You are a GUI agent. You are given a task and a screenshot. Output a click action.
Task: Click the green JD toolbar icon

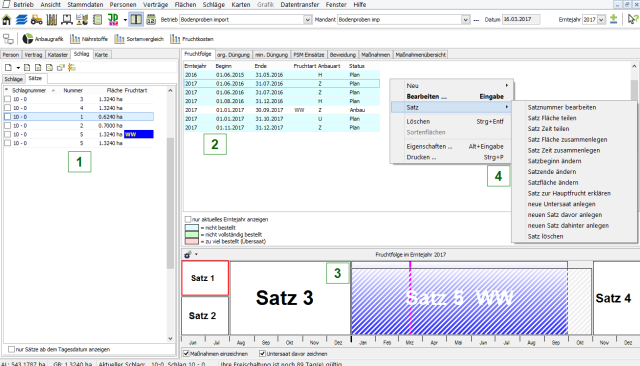point(113,20)
